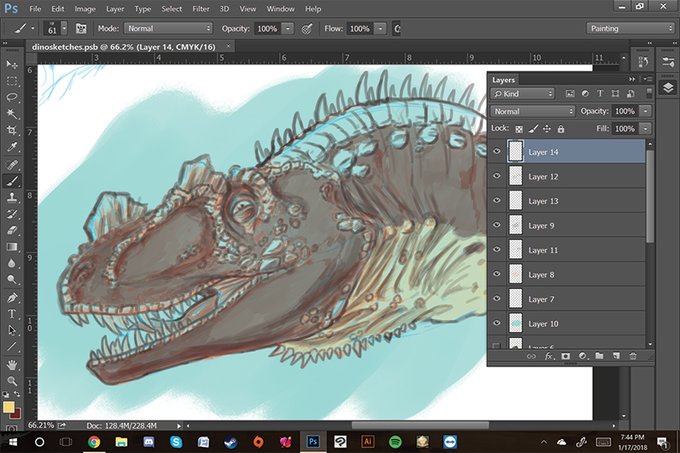This screenshot has height=453, width=680.
Task: Click the delete layer trash icon
Action: (633, 355)
